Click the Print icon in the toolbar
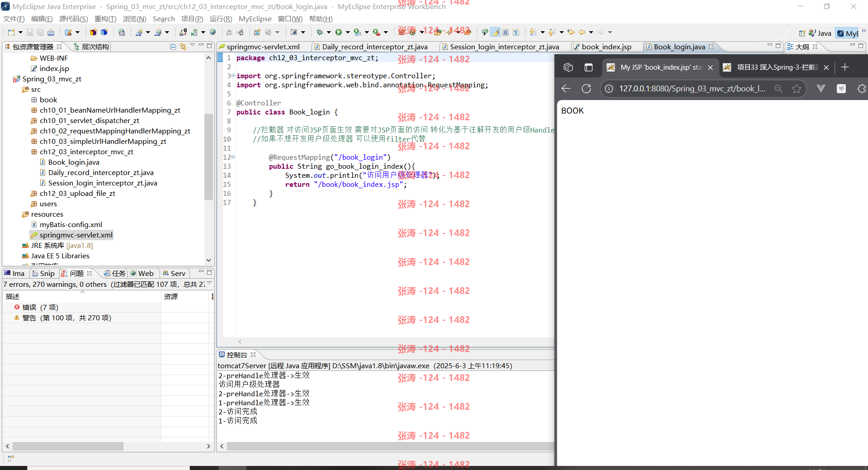 [x=51, y=32]
